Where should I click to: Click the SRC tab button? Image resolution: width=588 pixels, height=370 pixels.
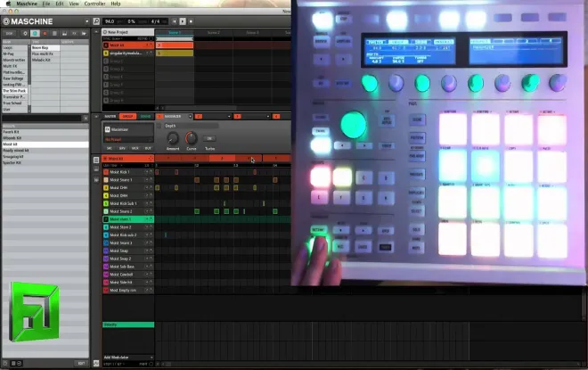tap(109, 149)
